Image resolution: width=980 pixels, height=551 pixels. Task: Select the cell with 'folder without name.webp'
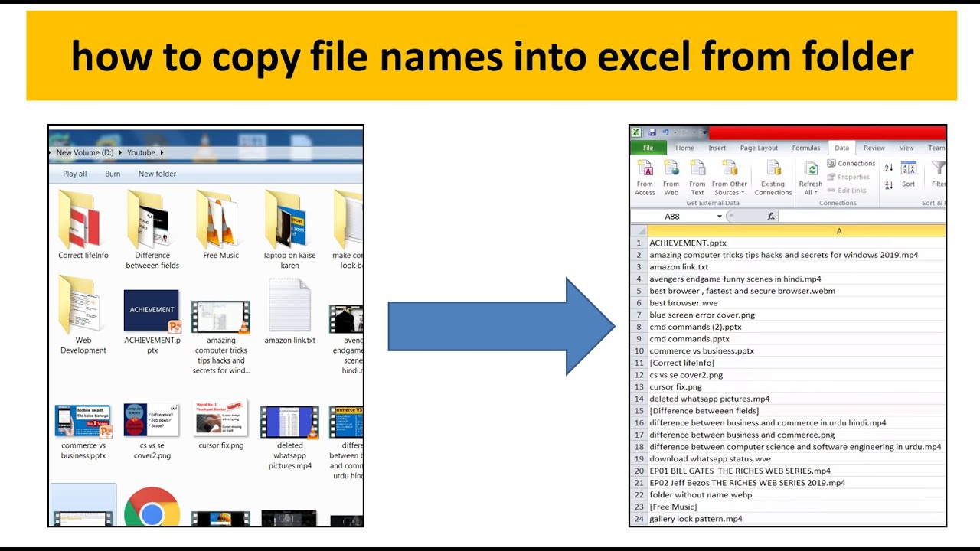point(796,495)
